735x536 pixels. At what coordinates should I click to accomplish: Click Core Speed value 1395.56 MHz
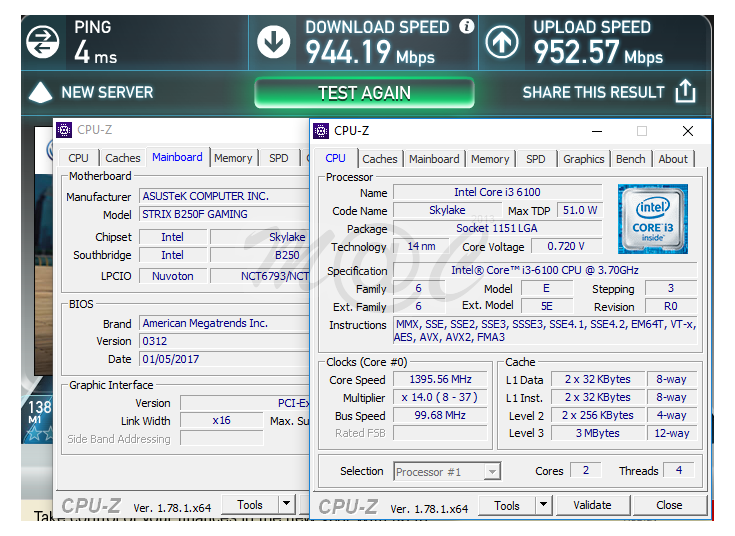(440, 379)
